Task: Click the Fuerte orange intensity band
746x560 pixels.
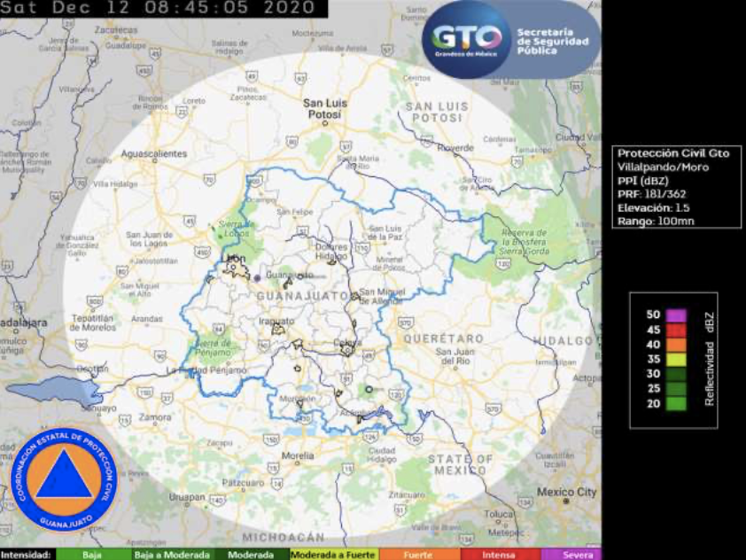Action: (419, 555)
